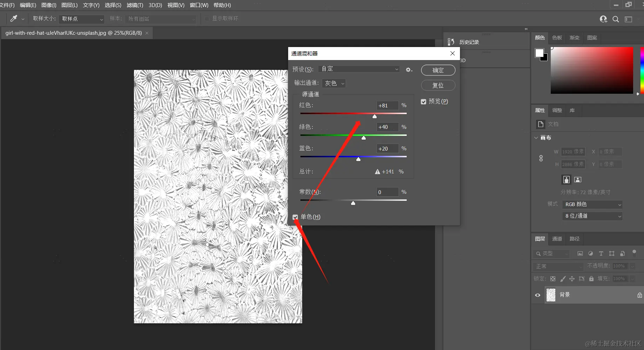
Task: Click the lock icon on 背景 layer
Action: [x=640, y=295]
